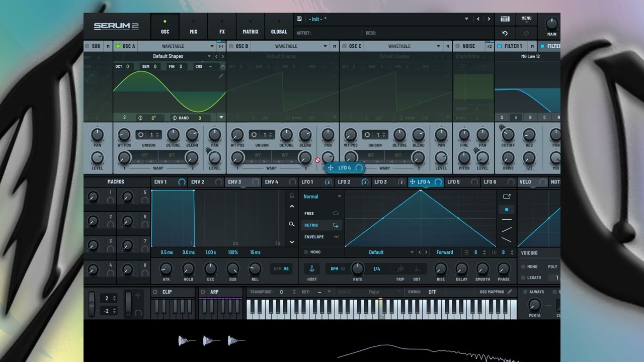Enable the LFO triplet note icon

click(400, 268)
